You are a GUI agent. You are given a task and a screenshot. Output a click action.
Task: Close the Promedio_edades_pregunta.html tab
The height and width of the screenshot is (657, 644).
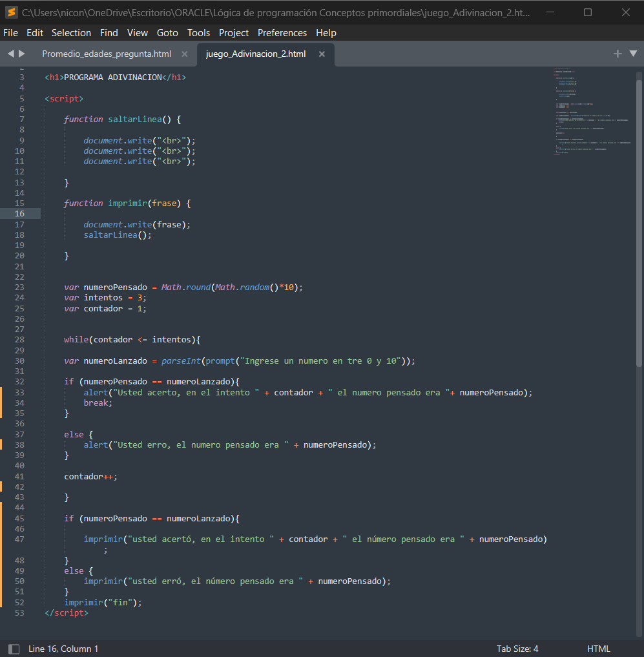pos(184,54)
